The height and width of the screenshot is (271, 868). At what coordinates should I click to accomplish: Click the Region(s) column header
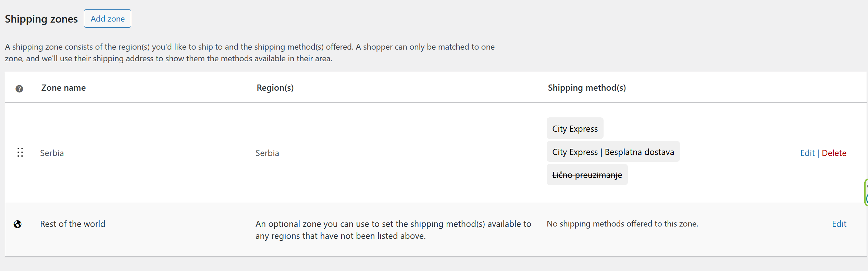pos(275,88)
